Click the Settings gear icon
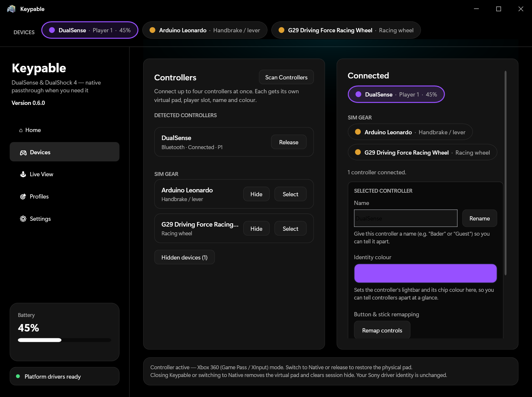The height and width of the screenshot is (397, 532). click(23, 219)
